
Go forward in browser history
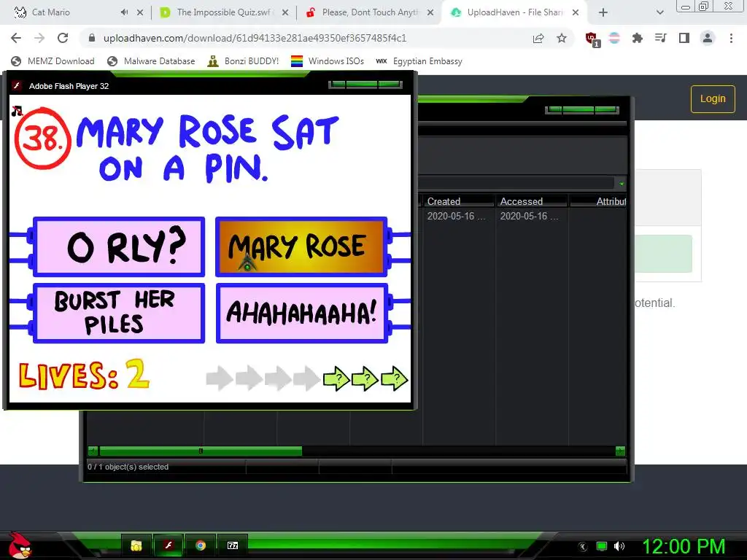39,38
